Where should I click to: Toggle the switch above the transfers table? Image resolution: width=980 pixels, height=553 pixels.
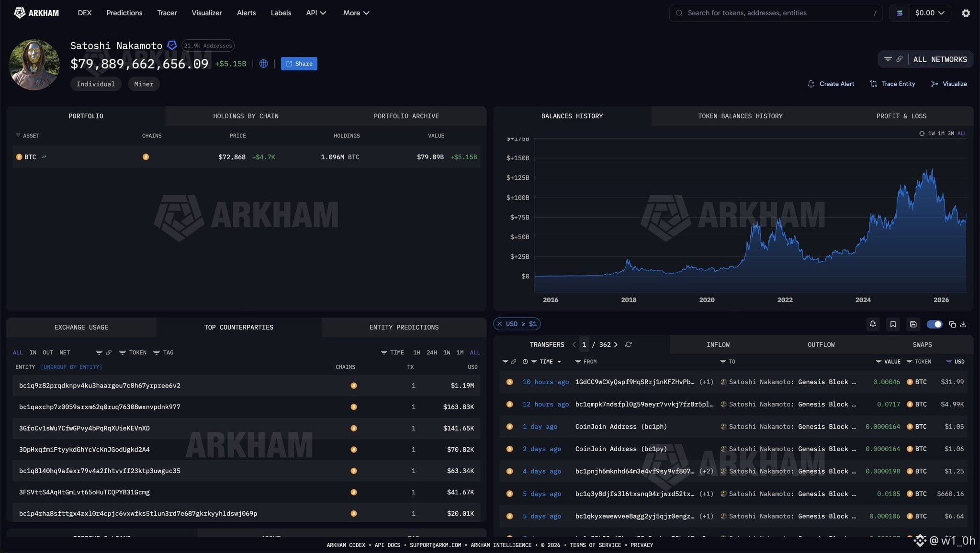tap(934, 324)
